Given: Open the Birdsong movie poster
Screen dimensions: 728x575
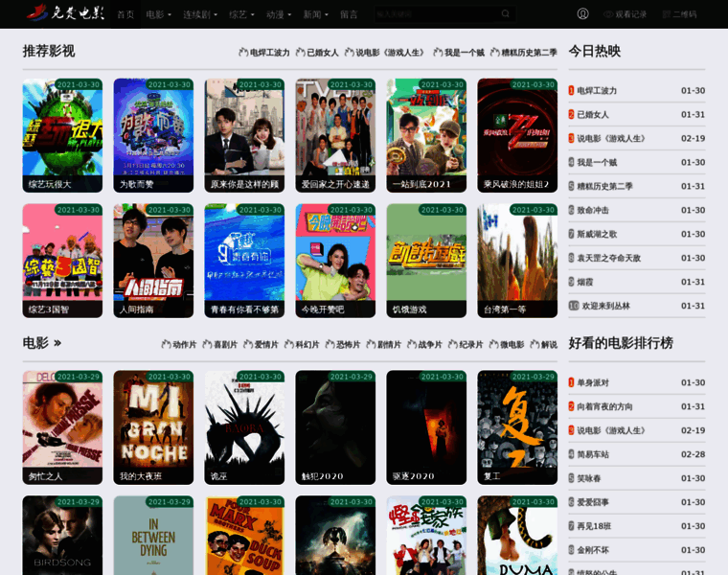Looking at the screenshot, I should (x=62, y=535).
